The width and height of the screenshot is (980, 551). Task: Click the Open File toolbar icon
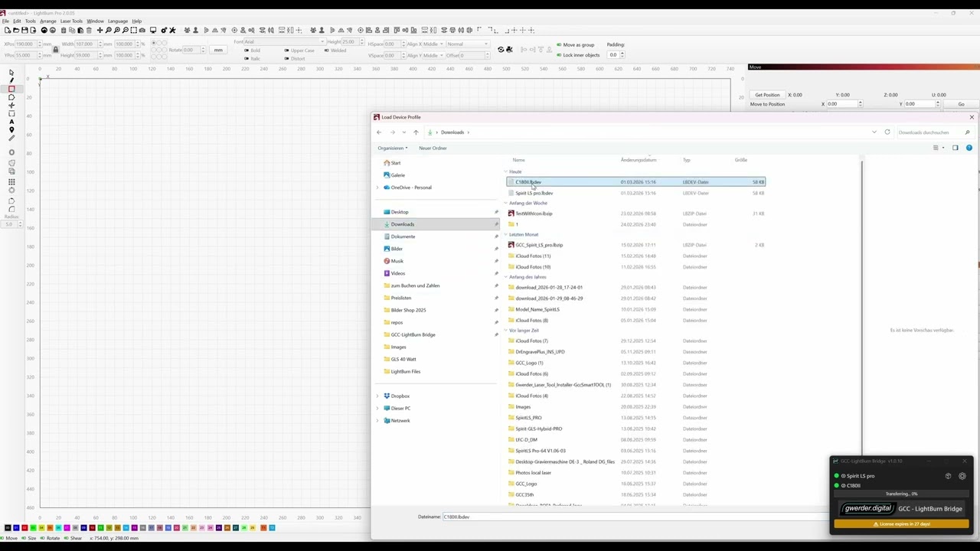pos(15,30)
